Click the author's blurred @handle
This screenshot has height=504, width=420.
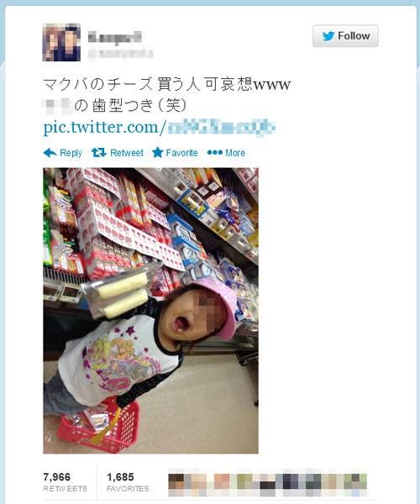120,53
